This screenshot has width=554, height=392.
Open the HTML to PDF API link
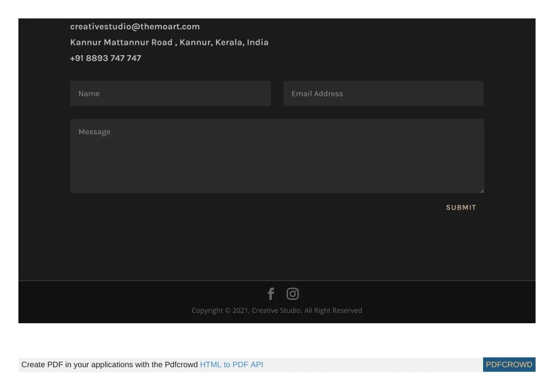[x=231, y=365]
